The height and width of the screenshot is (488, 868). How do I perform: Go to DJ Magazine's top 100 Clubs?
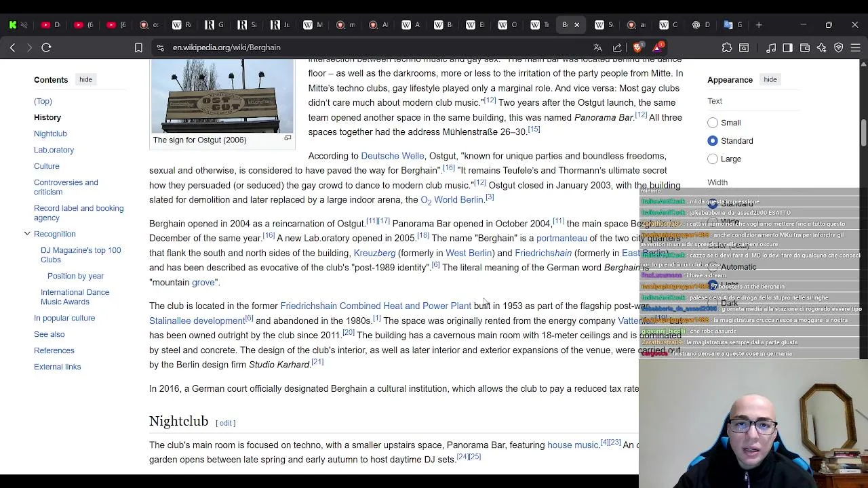click(81, 255)
